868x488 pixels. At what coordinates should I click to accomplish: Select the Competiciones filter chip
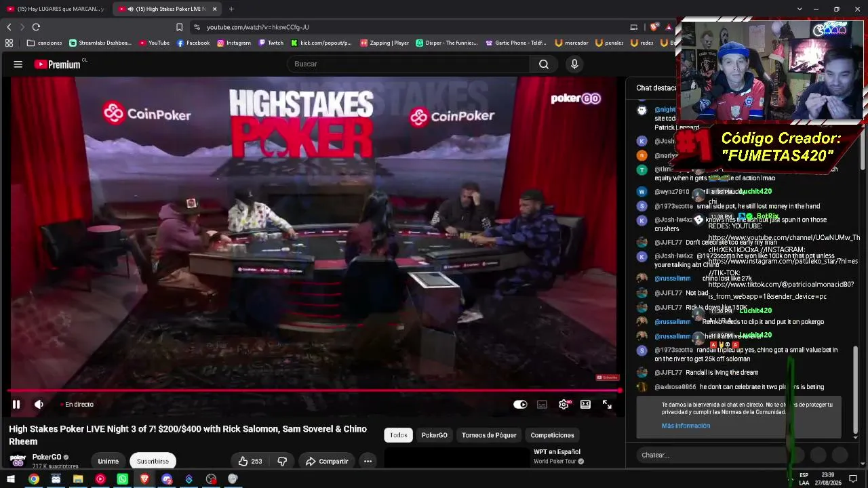(552, 435)
